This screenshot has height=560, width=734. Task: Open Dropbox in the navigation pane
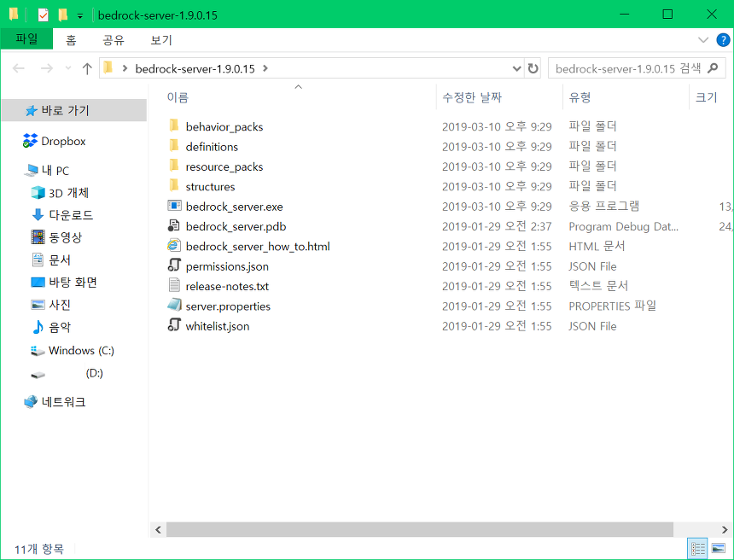pyautogui.click(x=55, y=141)
